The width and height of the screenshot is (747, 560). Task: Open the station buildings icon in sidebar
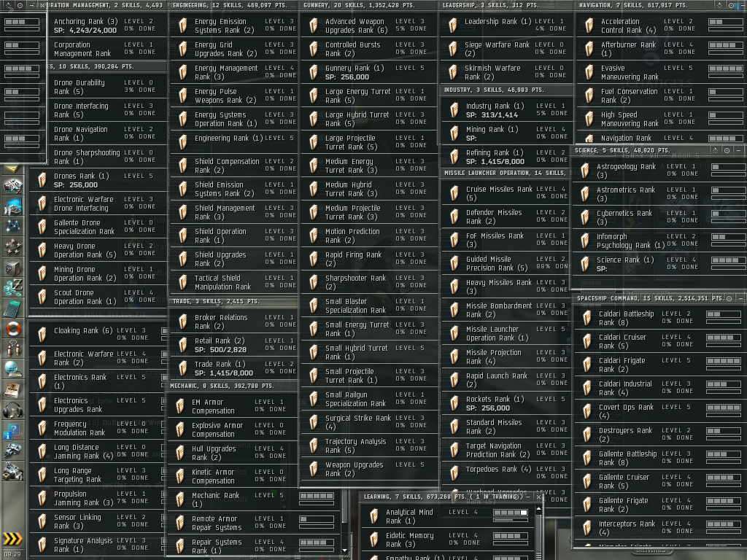click(13, 472)
